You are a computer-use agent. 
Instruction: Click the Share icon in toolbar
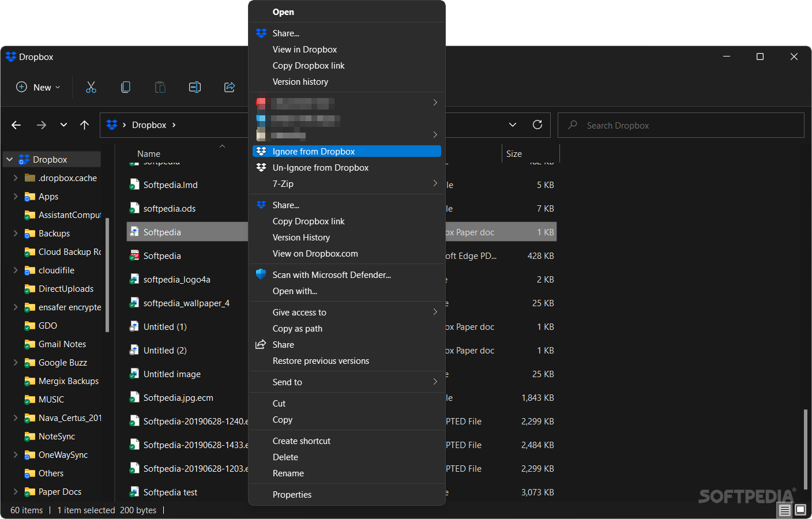click(x=230, y=87)
